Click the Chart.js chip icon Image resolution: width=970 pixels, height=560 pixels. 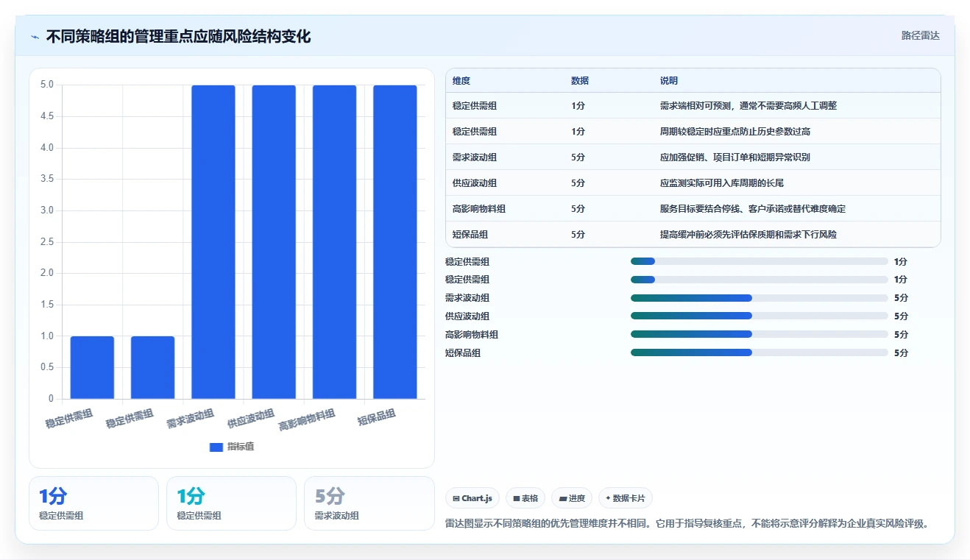coord(456,498)
